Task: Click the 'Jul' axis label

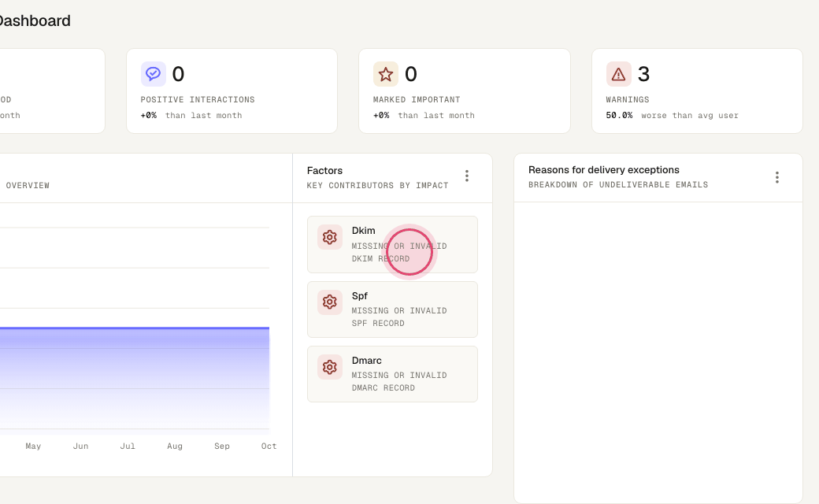Action: click(x=128, y=446)
